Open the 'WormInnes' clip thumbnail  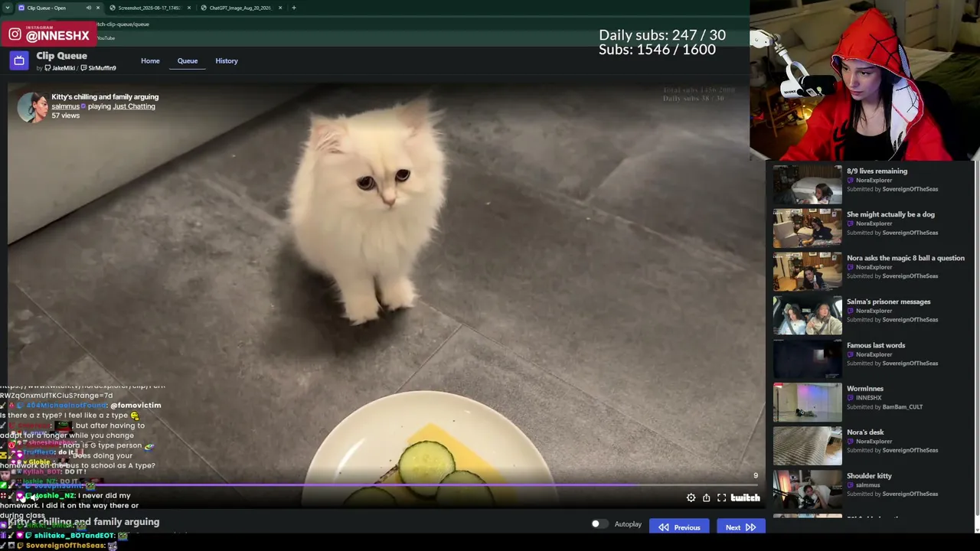point(807,403)
